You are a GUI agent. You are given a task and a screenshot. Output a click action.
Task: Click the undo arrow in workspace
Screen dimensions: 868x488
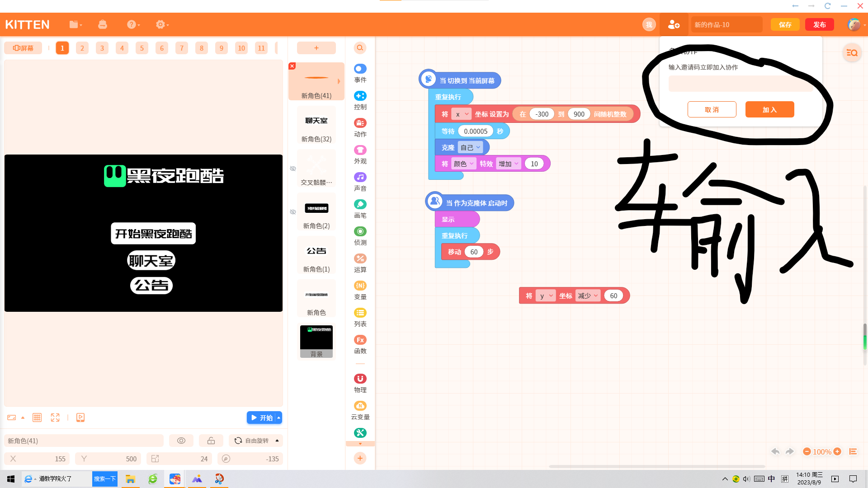pos(775,451)
